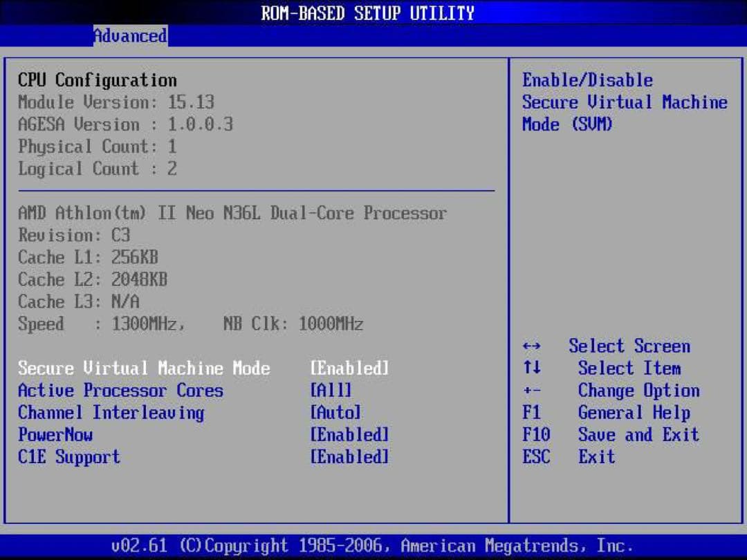The image size is (747, 560).
Task: Select Secure Virtual Machine Mode option
Action: tap(144, 368)
